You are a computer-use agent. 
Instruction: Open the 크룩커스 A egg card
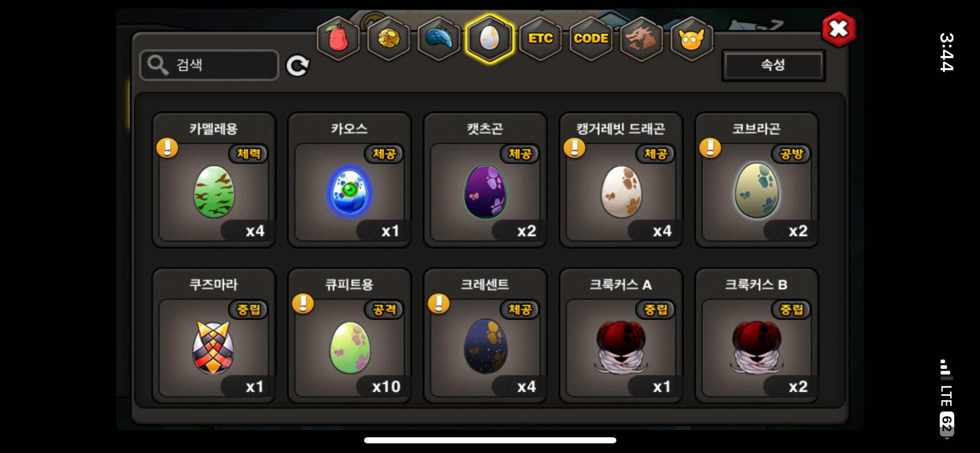click(621, 336)
